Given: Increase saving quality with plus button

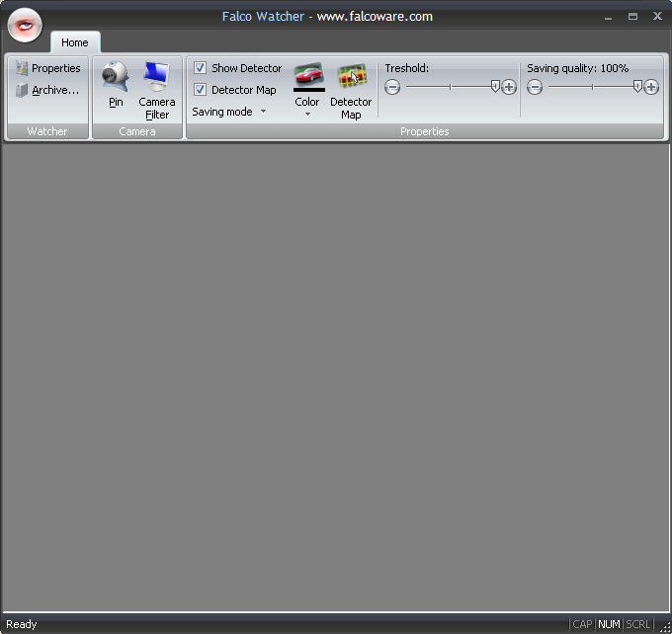Looking at the screenshot, I should coord(651,87).
